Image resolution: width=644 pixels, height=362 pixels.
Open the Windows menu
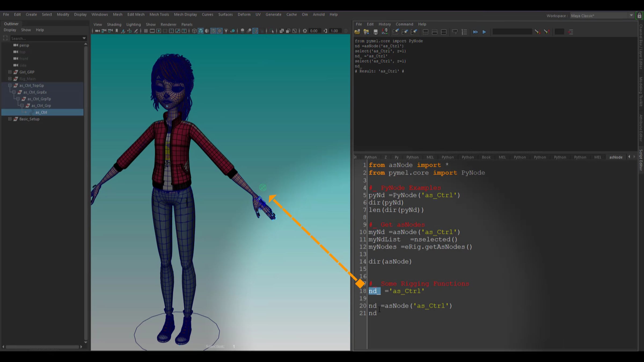tap(100, 14)
